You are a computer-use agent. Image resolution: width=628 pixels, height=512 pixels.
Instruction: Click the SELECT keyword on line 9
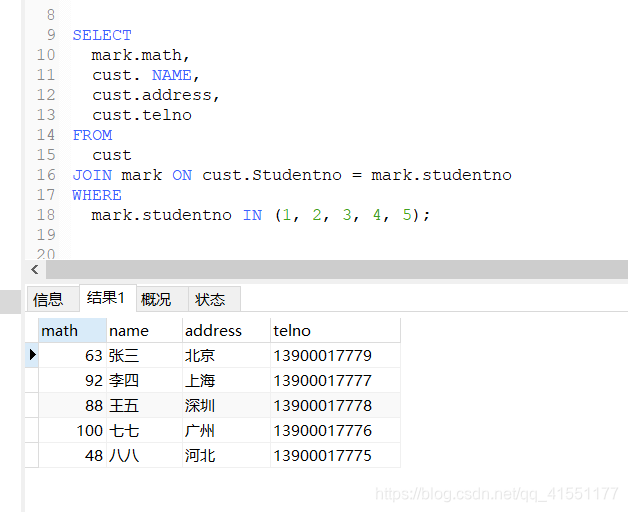click(102, 35)
